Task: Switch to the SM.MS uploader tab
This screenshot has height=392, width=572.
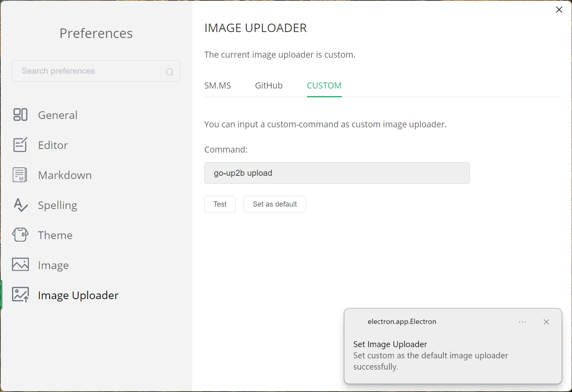Action: point(218,85)
